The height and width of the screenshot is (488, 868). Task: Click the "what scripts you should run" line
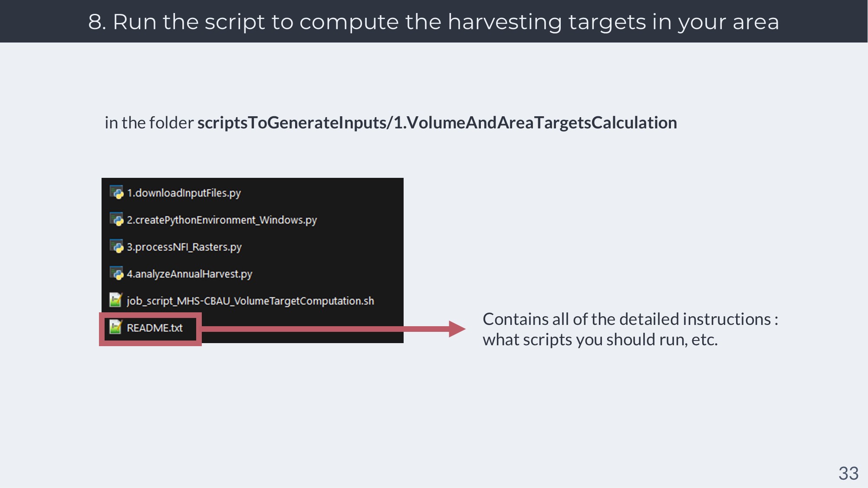(x=600, y=340)
